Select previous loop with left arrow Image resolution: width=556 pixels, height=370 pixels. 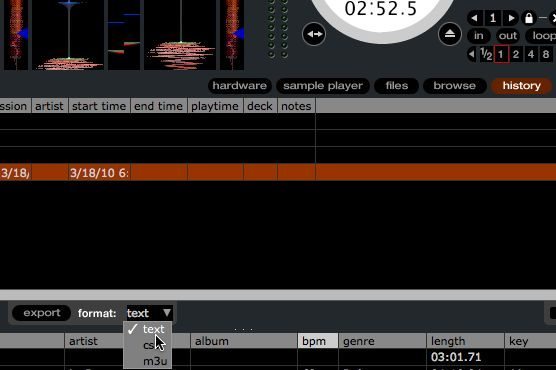pos(474,18)
